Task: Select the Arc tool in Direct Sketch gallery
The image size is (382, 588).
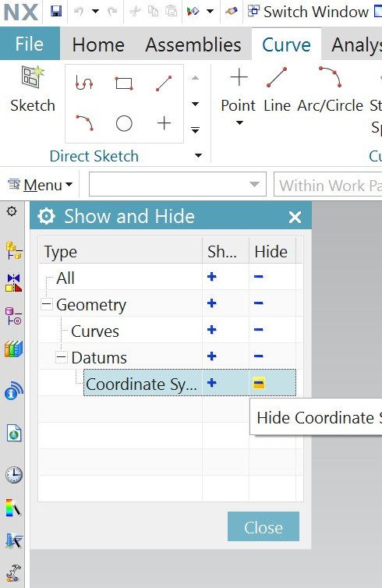Action: click(x=84, y=122)
